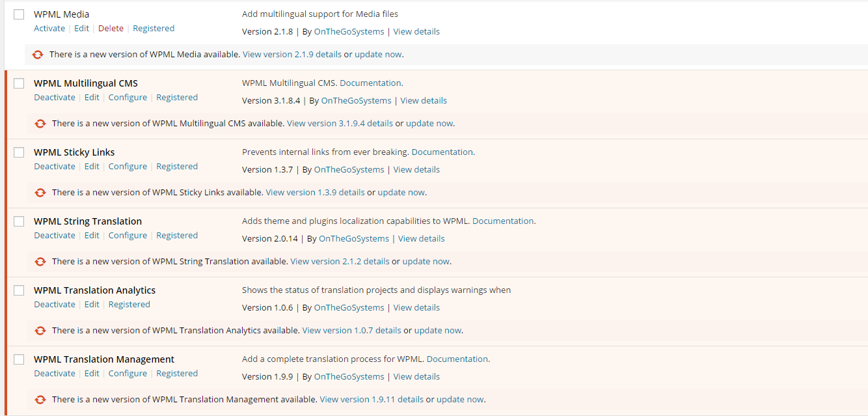Click update icon in WPML Translation Analytics notice
Image resolution: width=868 pixels, height=416 pixels.
coord(40,331)
